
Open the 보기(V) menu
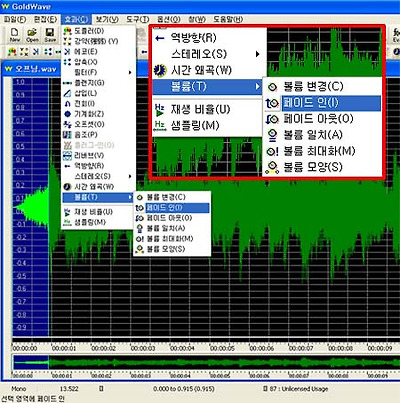click(107, 19)
